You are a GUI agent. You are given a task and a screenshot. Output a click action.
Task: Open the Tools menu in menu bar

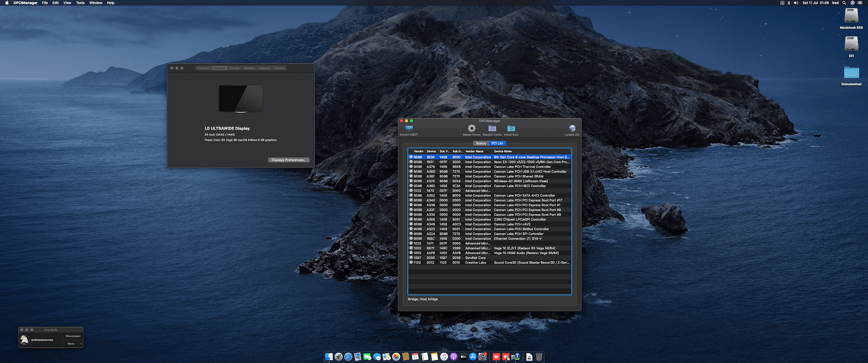[x=80, y=3]
